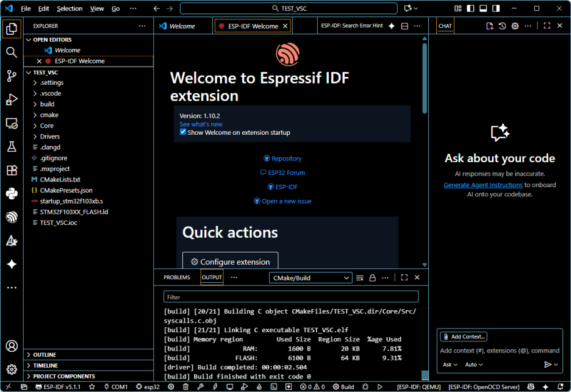This screenshot has width=571, height=392.
Task: Toggle secondary side bar visibility
Action: [x=496, y=9]
